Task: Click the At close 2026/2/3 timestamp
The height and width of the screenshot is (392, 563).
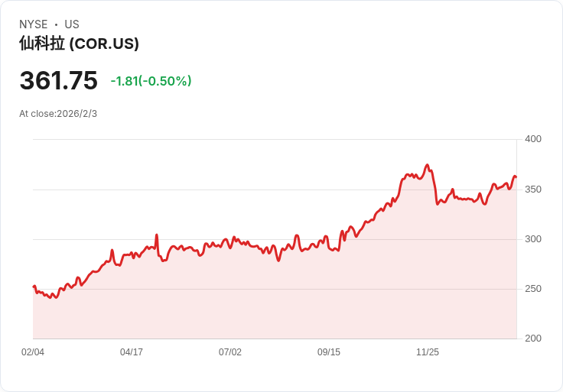Action: (x=58, y=114)
